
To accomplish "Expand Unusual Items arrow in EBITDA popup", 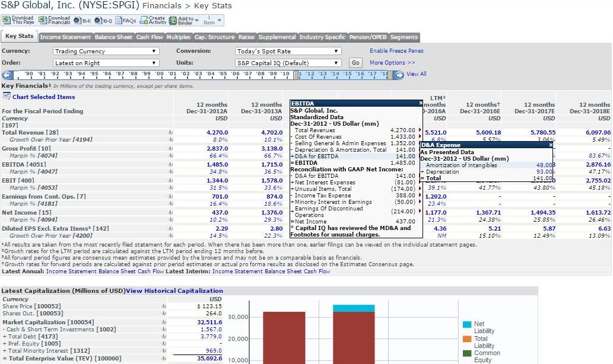I will (420, 189).
